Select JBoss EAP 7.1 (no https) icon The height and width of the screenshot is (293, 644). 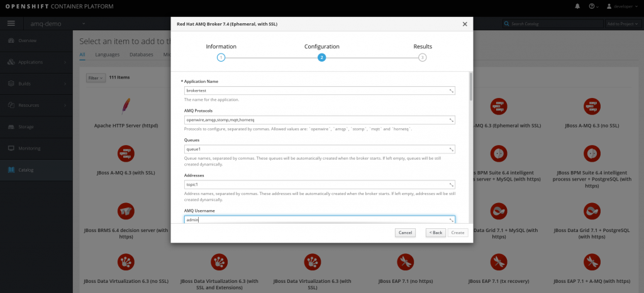point(404,261)
